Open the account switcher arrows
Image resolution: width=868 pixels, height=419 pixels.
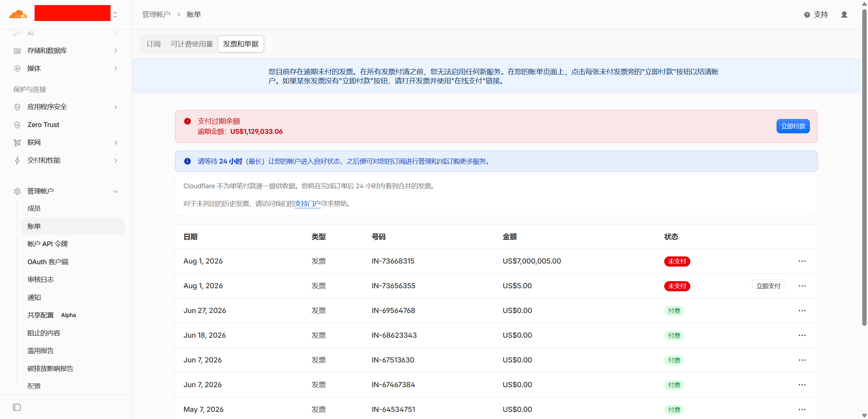[115, 15]
